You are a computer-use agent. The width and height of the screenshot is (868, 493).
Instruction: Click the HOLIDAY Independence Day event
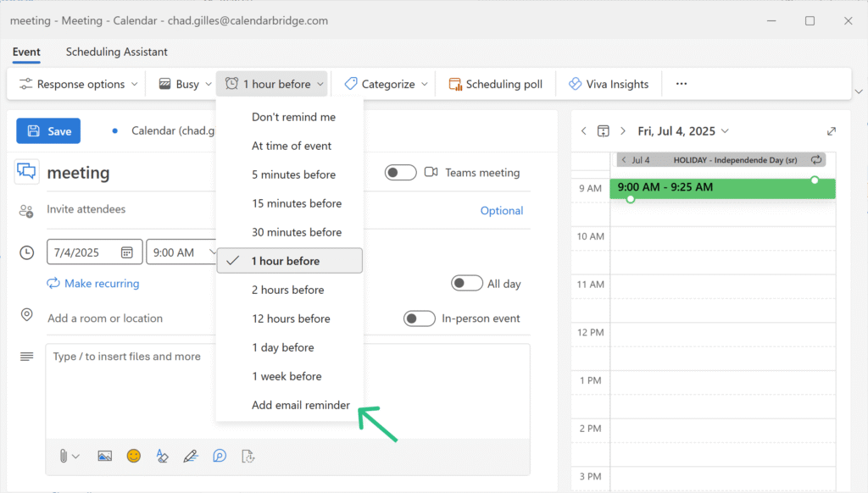721,160
